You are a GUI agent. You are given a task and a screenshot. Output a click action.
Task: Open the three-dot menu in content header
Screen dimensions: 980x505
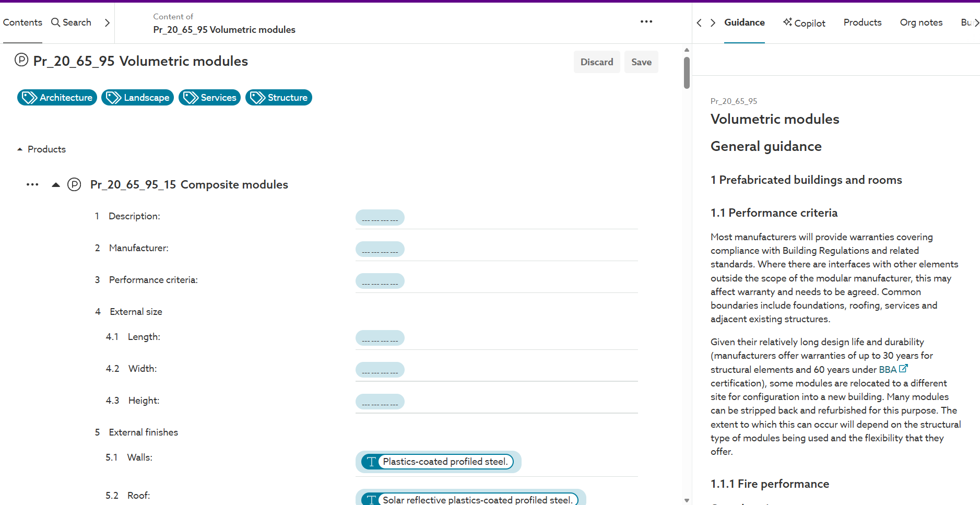coord(646,22)
